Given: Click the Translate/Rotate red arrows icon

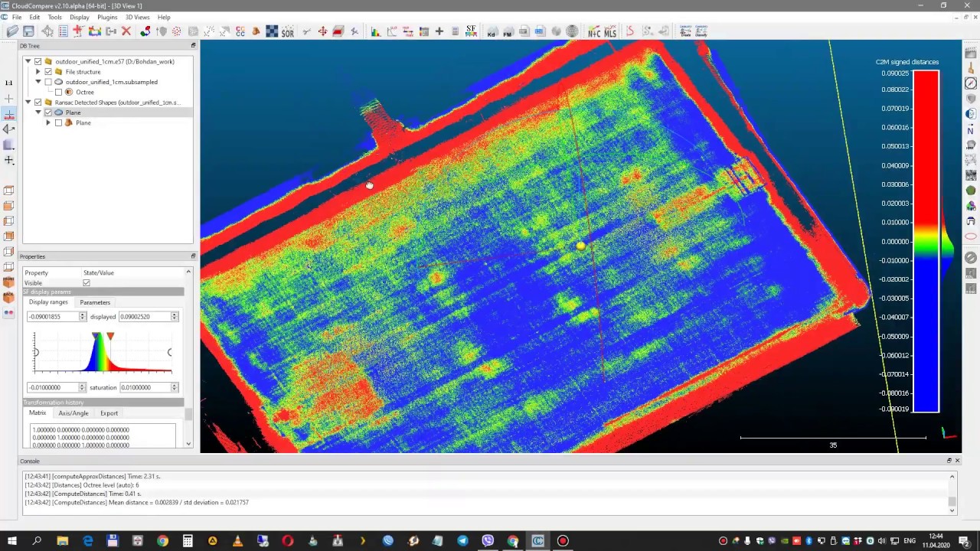Looking at the screenshot, I should (x=322, y=31).
